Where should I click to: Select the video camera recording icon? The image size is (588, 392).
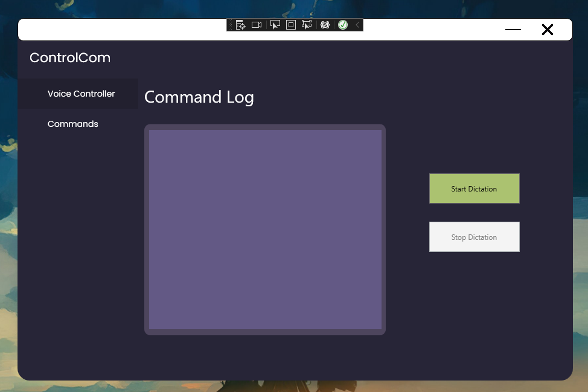tap(256, 25)
